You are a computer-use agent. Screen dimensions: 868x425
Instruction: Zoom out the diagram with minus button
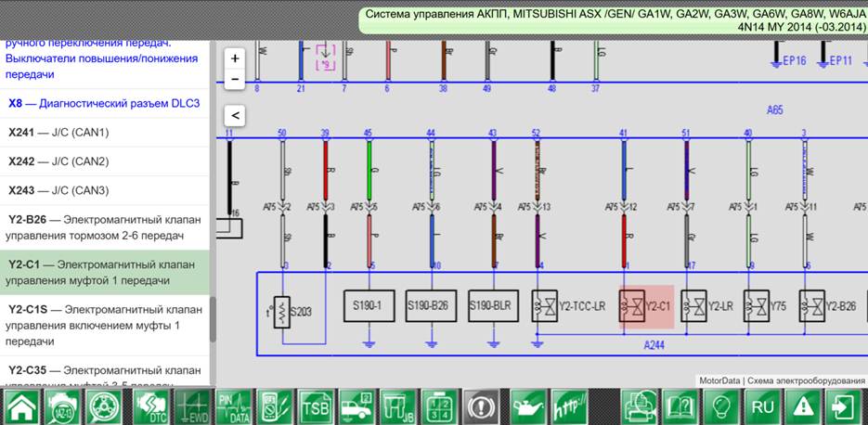click(235, 79)
